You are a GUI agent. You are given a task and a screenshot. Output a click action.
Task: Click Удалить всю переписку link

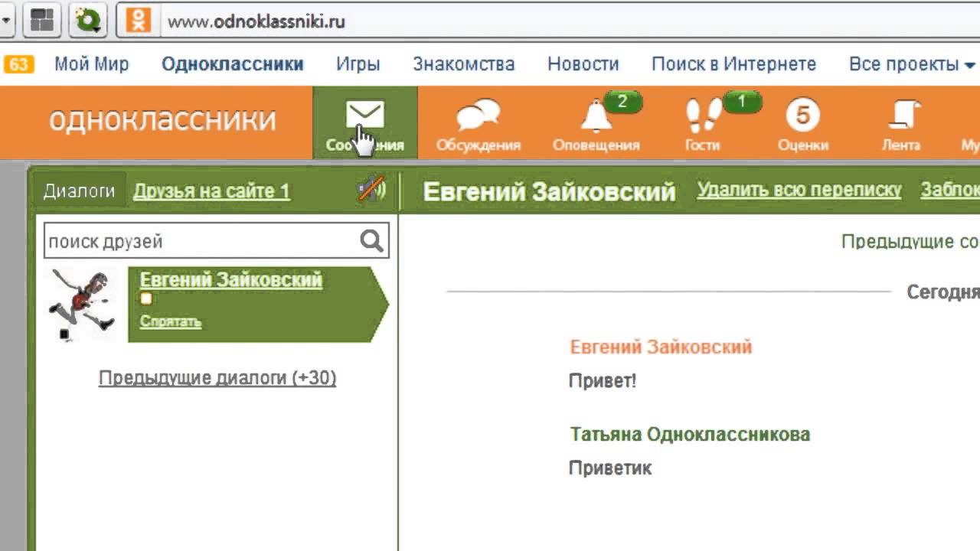point(799,190)
